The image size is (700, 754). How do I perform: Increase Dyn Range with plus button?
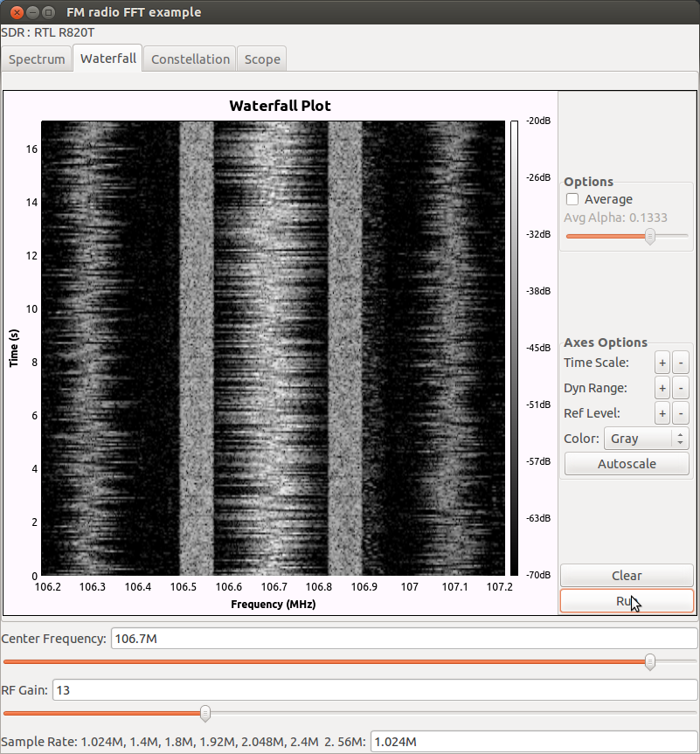tap(662, 388)
